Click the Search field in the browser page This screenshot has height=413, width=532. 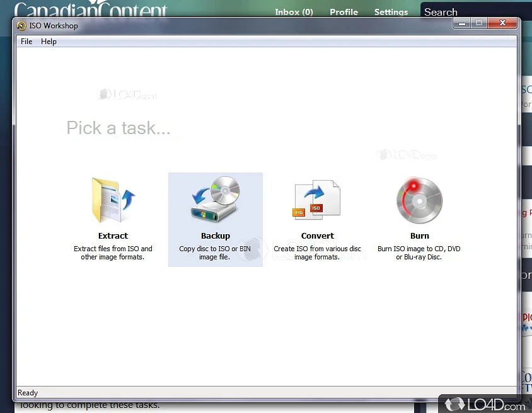[476, 10]
